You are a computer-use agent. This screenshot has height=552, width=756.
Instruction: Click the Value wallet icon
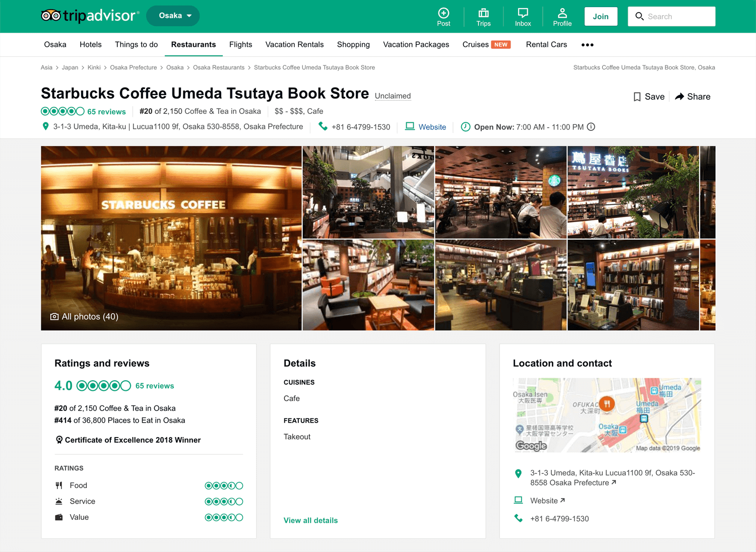[x=59, y=517]
